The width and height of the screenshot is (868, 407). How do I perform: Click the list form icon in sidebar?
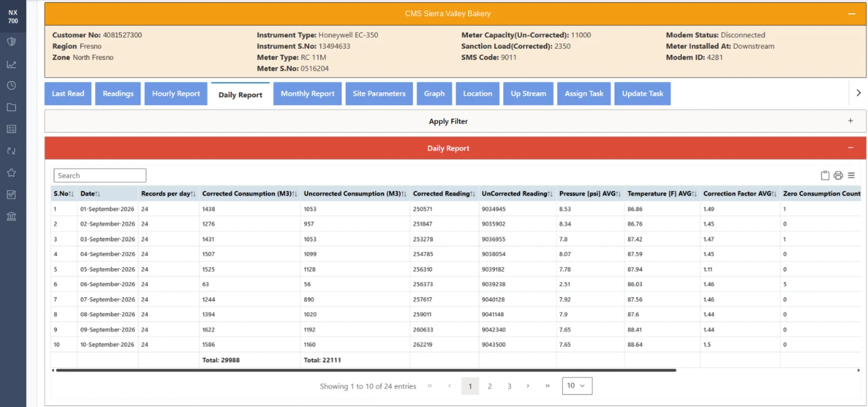11,129
